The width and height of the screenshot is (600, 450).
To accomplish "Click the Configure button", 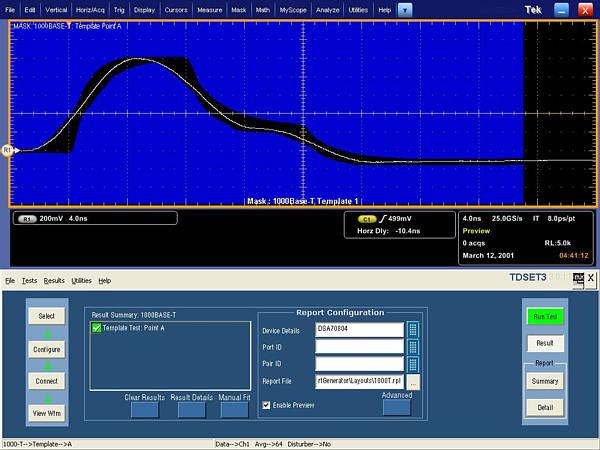I will 47,349.
